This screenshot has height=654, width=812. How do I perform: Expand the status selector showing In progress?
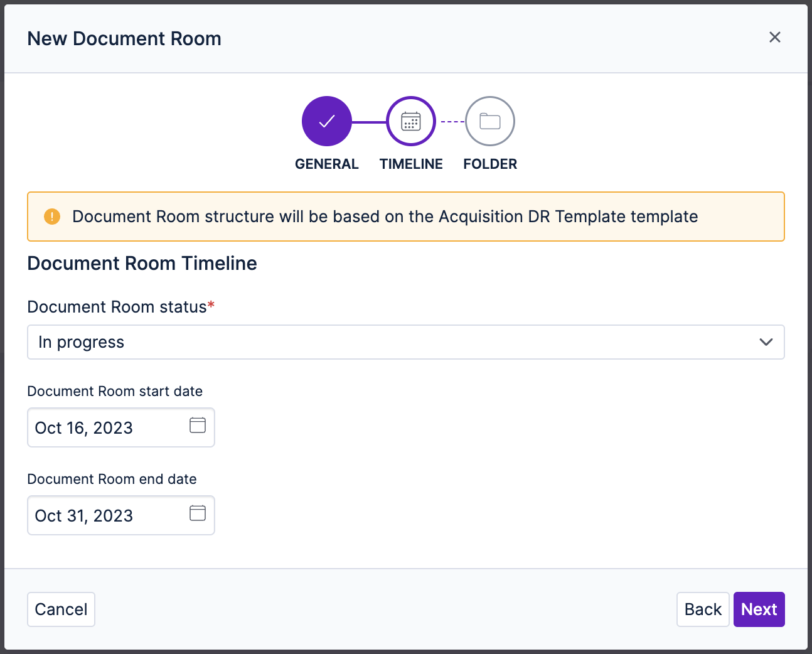(405, 342)
